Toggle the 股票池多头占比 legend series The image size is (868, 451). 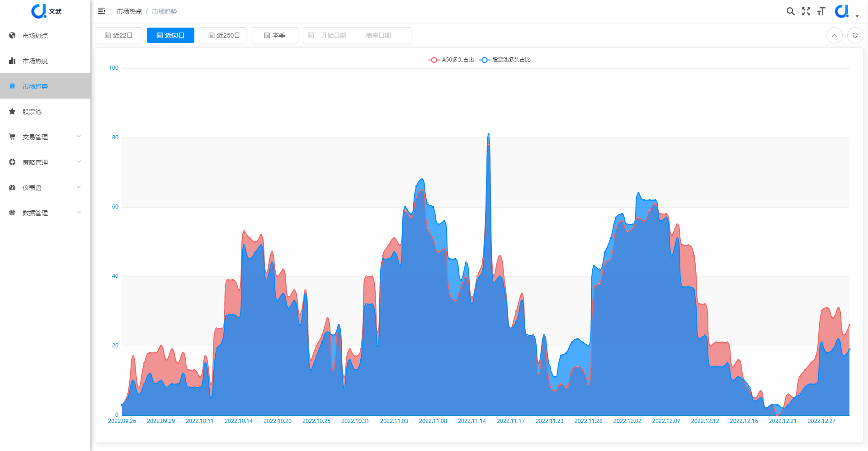[x=505, y=60]
